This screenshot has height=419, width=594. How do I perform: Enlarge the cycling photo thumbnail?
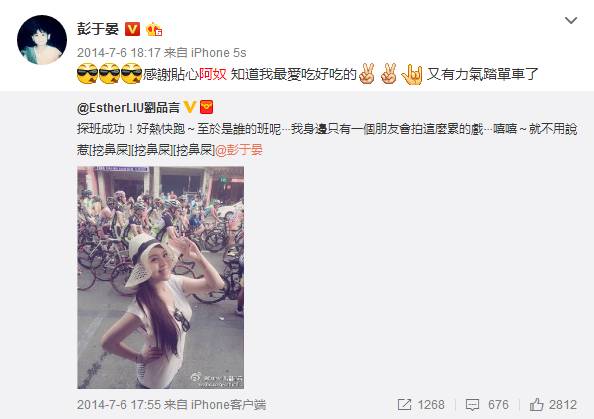(x=161, y=278)
